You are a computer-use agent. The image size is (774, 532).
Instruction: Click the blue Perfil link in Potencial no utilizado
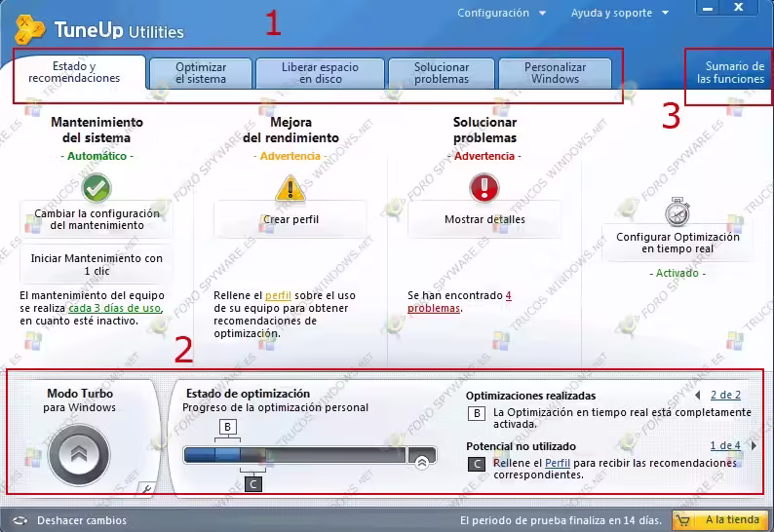(x=558, y=463)
